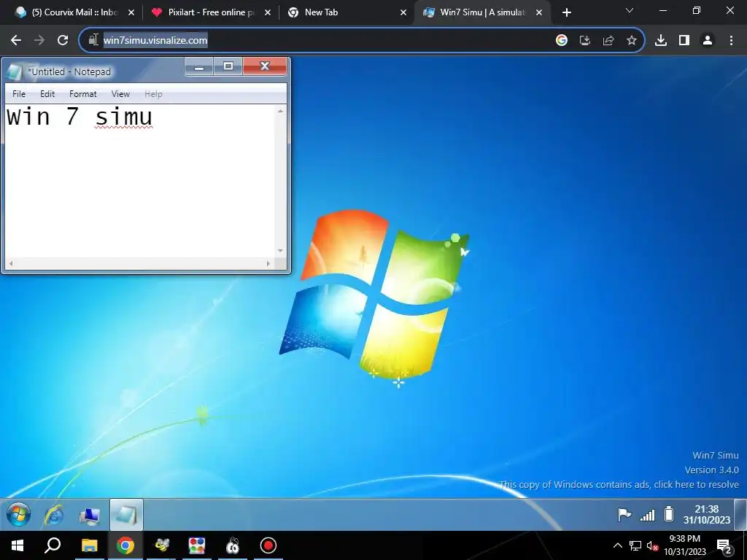Click the site lock icon in the address bar
747x560 pixels.
coord(93,40)
